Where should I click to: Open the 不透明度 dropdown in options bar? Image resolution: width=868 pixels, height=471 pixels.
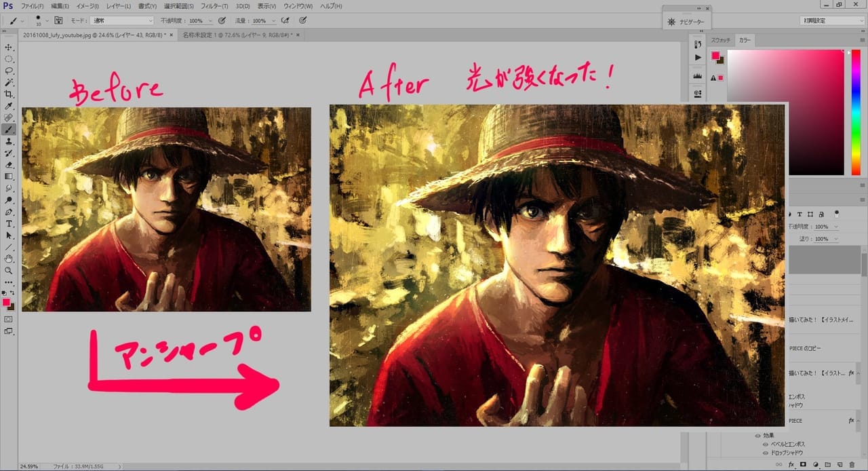tap(211, 21)
